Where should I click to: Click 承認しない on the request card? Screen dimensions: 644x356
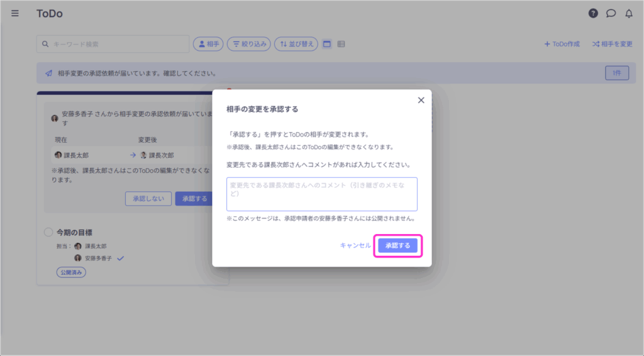point(148,199)
